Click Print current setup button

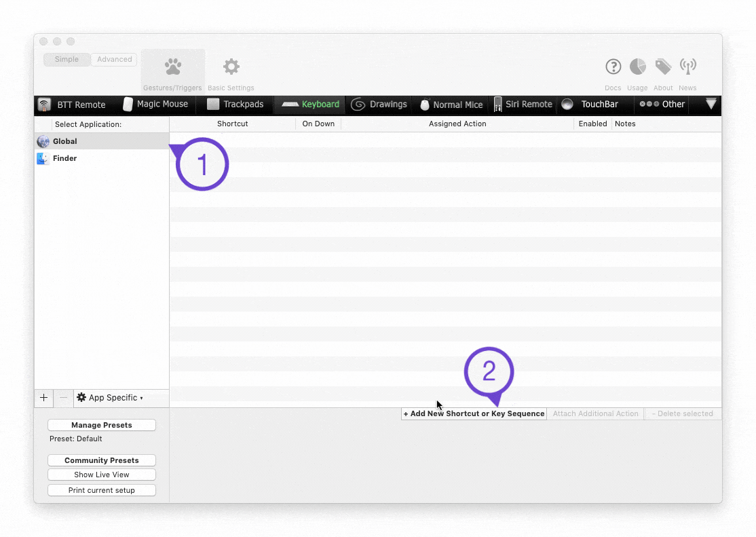tap(102, 490)
